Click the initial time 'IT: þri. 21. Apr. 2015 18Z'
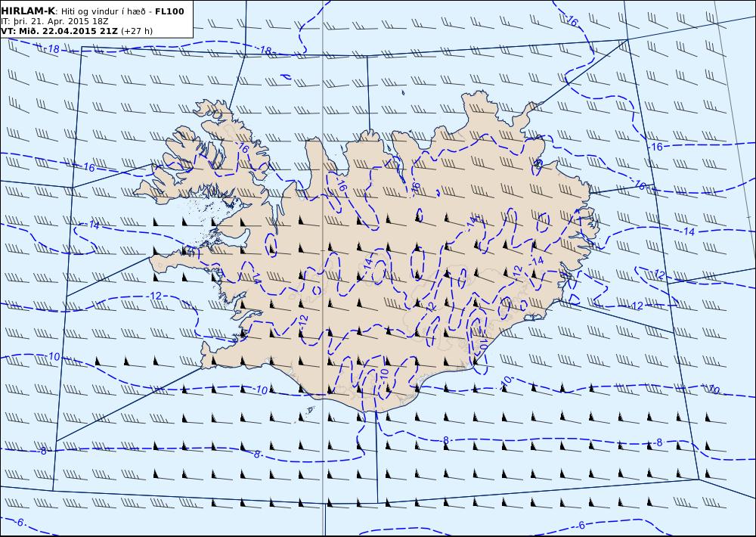The height and width of the screenshot is (537, 756). (54, 21)
